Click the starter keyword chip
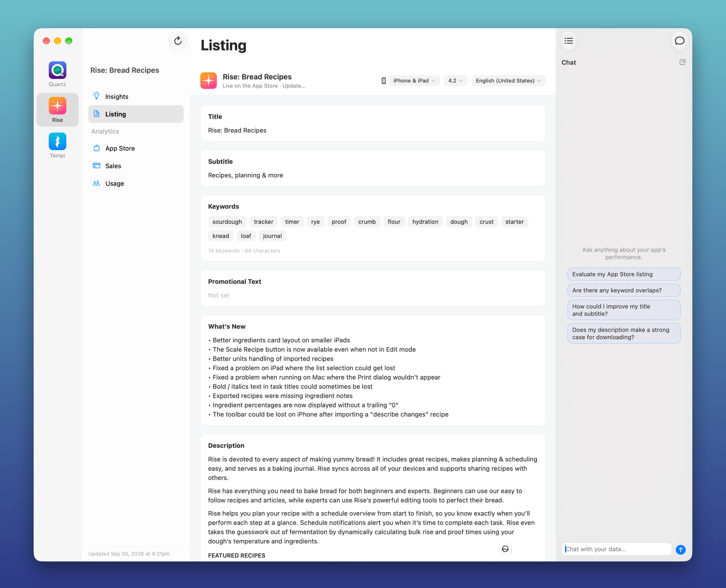Viewport: 726px width, 588px height. click(x=514, y=222)
